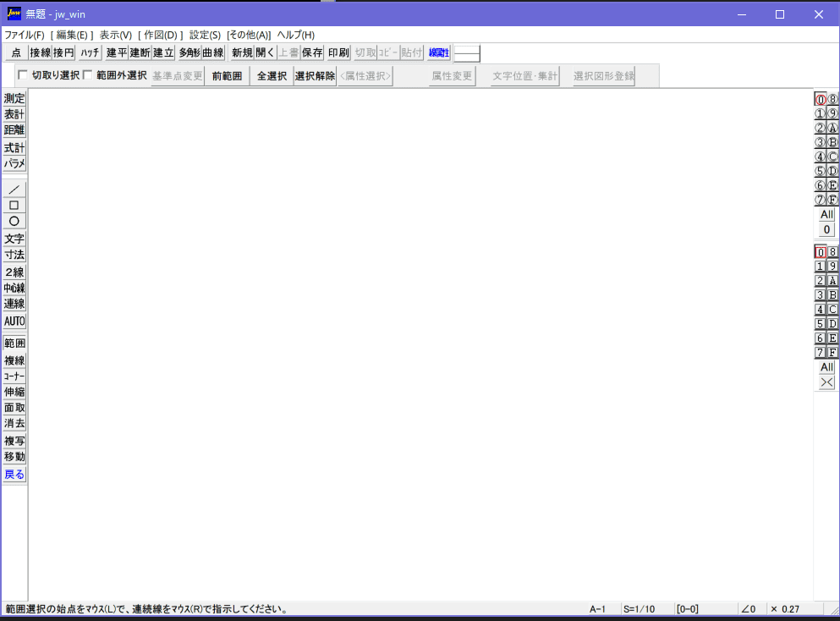Open the 作図(D) menu
Image resolution: width=840 pixels, height=621 pixels.
pyautogui.click(x=156, y=35)
